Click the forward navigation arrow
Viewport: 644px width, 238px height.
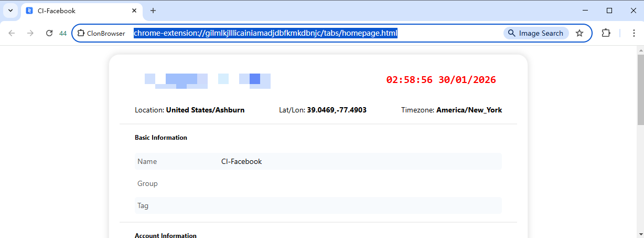(30, 33)
